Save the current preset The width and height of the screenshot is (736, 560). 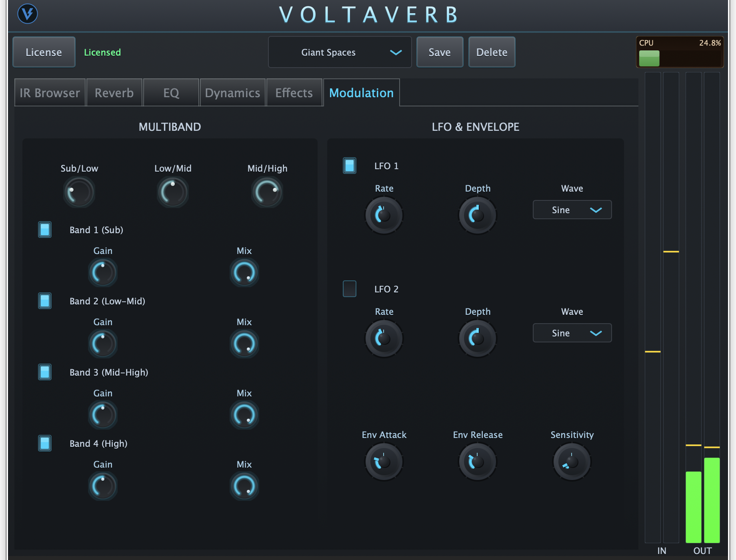click(439, 52)
